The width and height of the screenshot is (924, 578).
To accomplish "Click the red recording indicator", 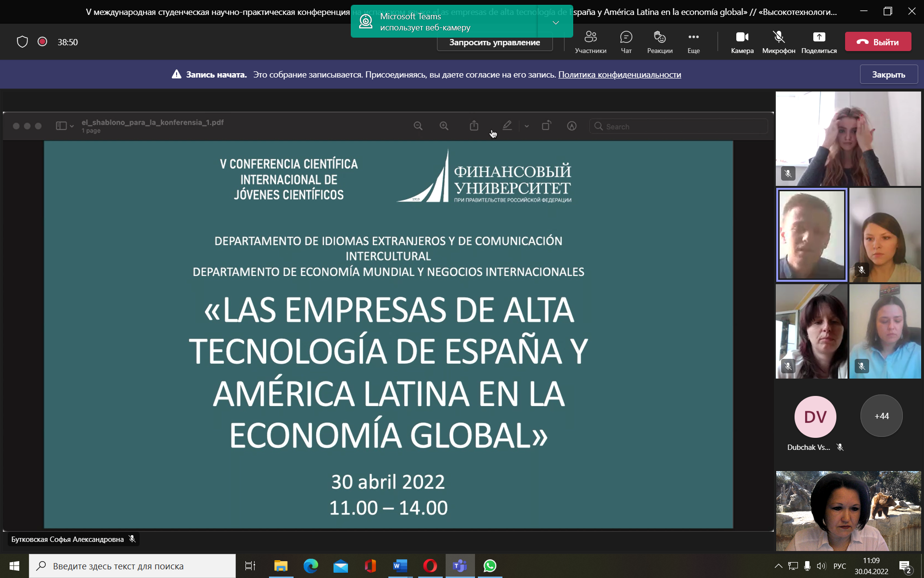I will point(42,41).
